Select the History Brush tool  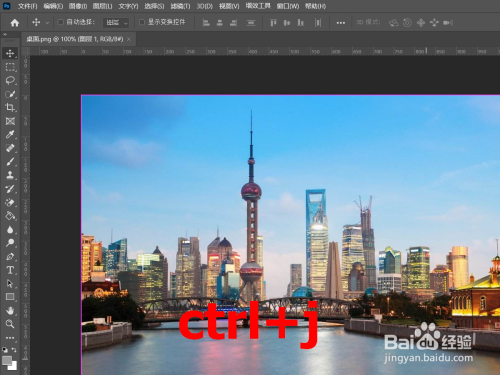[10, 189]
